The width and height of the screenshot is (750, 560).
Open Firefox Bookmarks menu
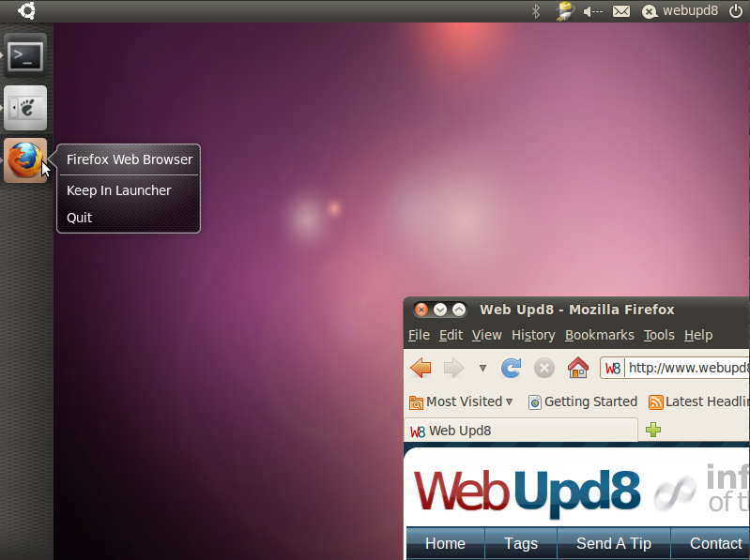click(x=600, y=336)
